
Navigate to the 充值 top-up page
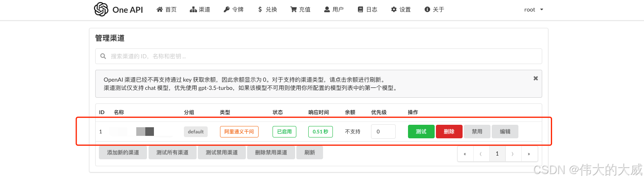tap(300, 9)
